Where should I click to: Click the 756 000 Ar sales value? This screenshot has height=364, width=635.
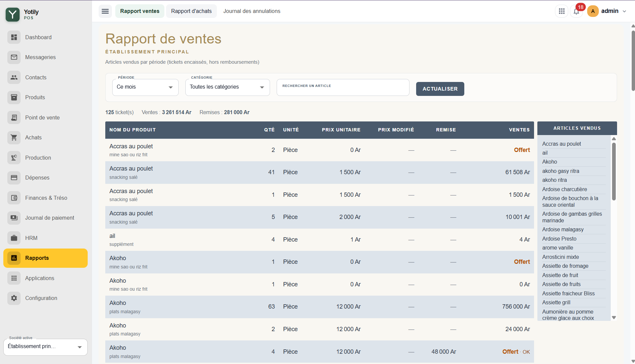(516, 307)
